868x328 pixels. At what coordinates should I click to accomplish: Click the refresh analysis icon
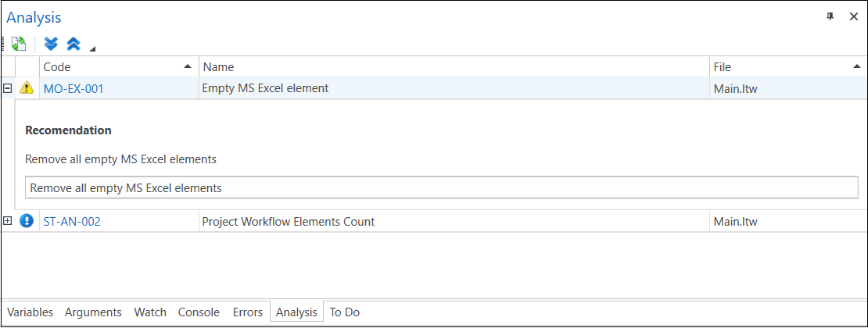pos(18,45)
